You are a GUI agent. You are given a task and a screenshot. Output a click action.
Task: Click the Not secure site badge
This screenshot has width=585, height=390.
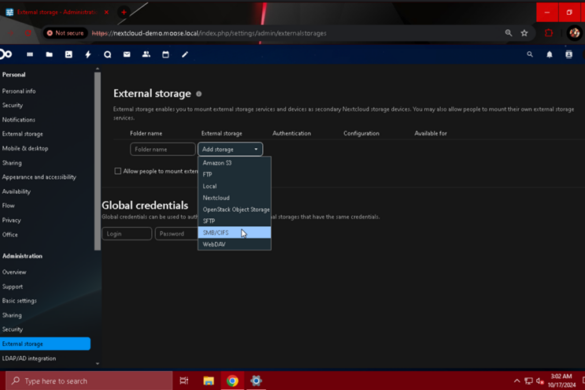click(x=66, y=33)
